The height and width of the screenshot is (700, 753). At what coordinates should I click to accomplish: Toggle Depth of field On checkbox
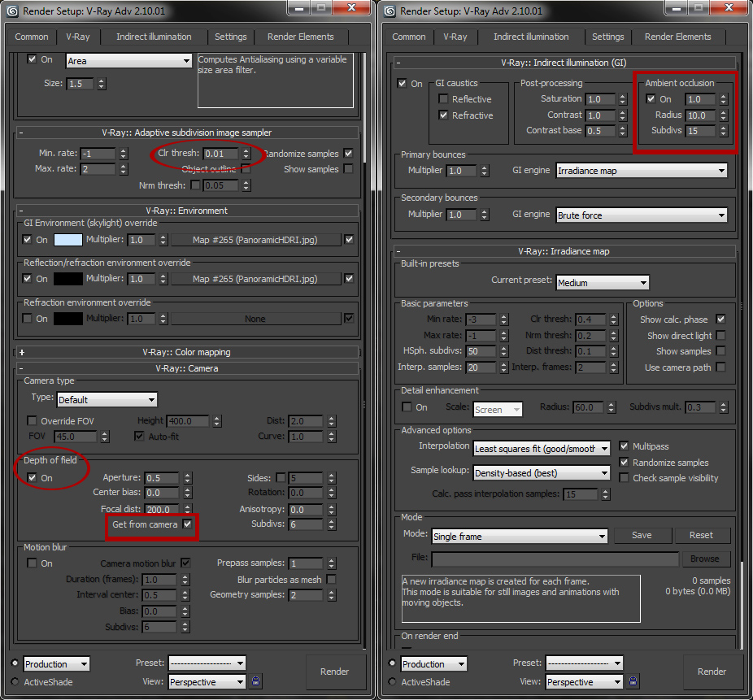(x=32, y=478)
